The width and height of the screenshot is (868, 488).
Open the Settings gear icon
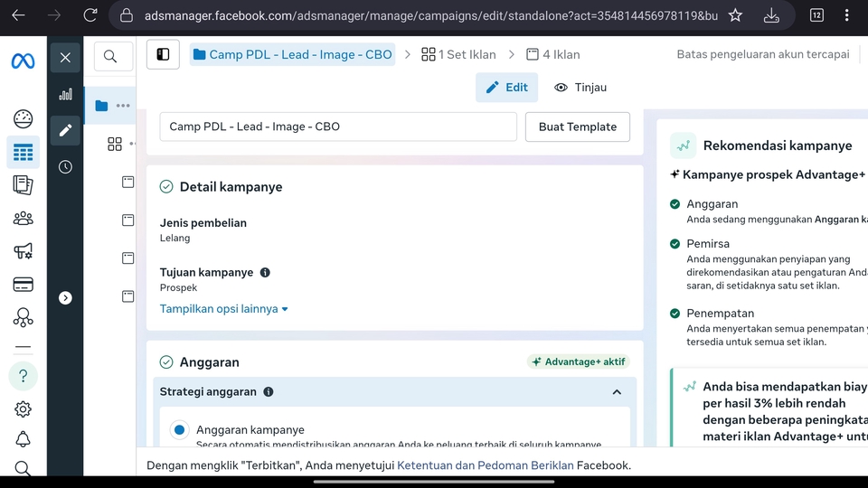tap(23, 408)
